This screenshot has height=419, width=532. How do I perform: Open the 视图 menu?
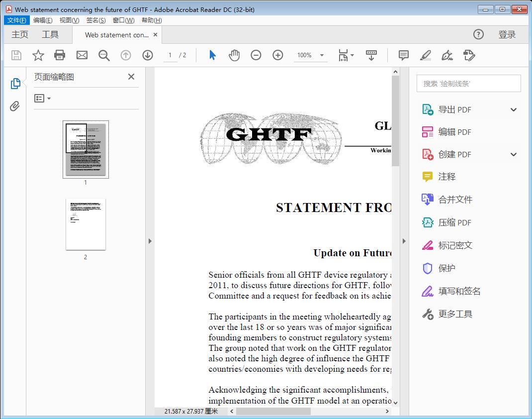point(69,20)
